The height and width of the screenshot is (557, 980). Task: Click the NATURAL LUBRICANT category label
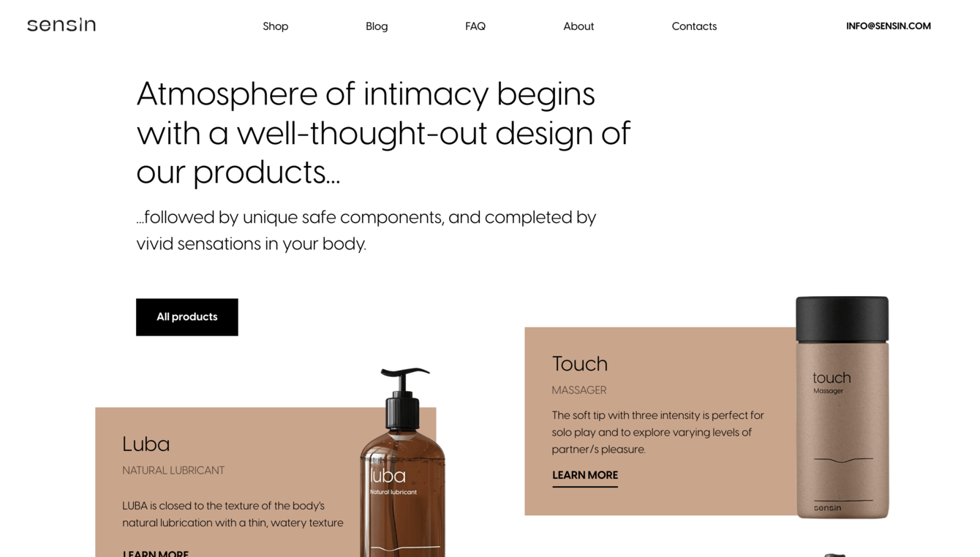click(173, 471)
